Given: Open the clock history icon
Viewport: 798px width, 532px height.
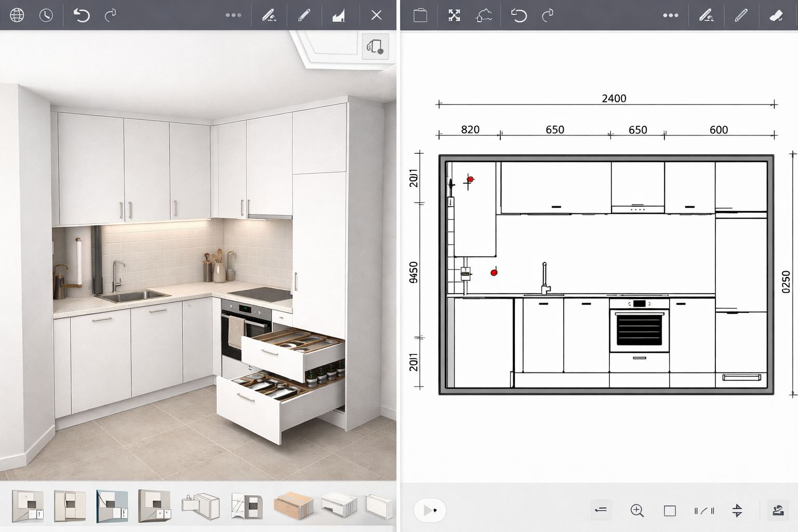Looking at the screenshot, I should [x=46, y=15].
